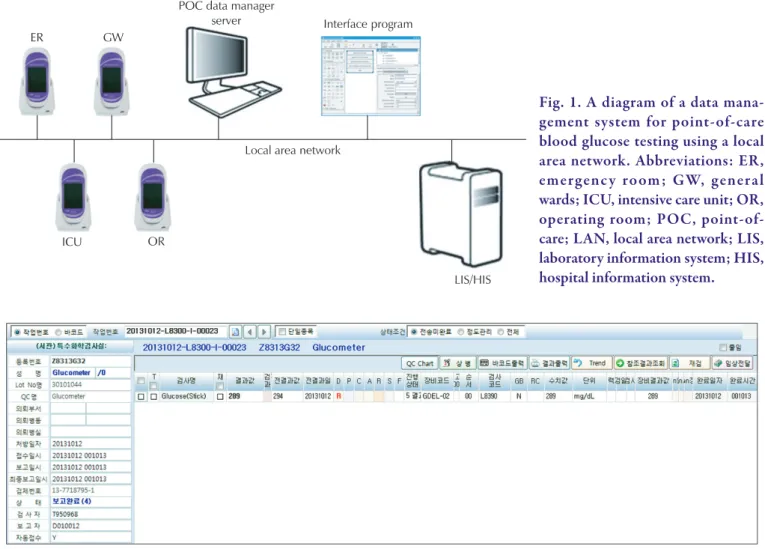The width and height of the screenshot is (765, 549).
Task: Click the 보고완료 (4) status text
Action: [x=72, y=502]
